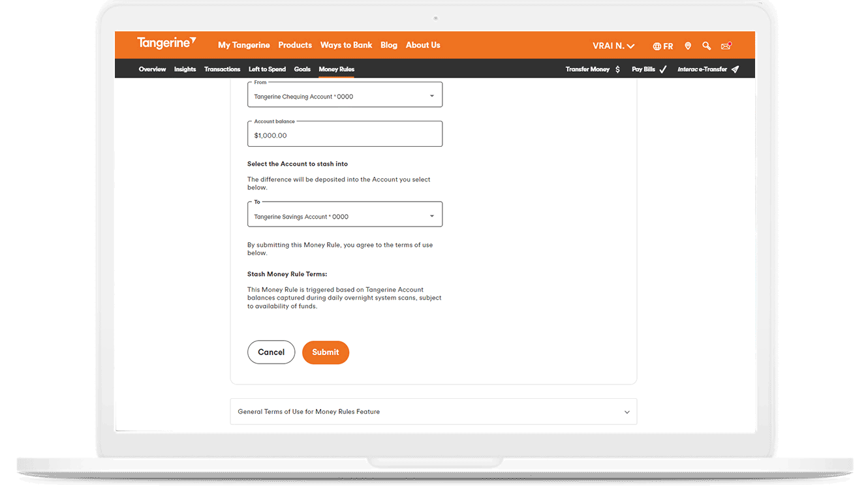868x500 pixels.
Task: Select the Money Rules tab
Action: pos(337,69)
